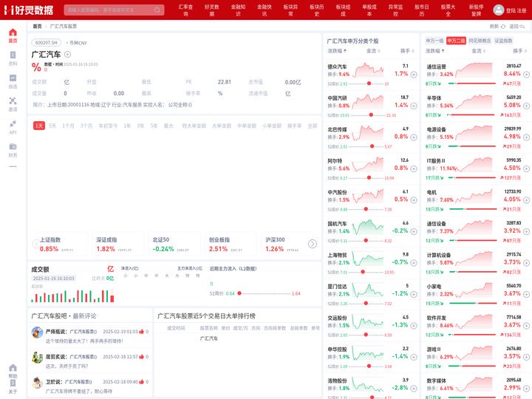Click the search magnifier icon in header
This screenshot has height=399, width=532.
(x=157, y=10)
